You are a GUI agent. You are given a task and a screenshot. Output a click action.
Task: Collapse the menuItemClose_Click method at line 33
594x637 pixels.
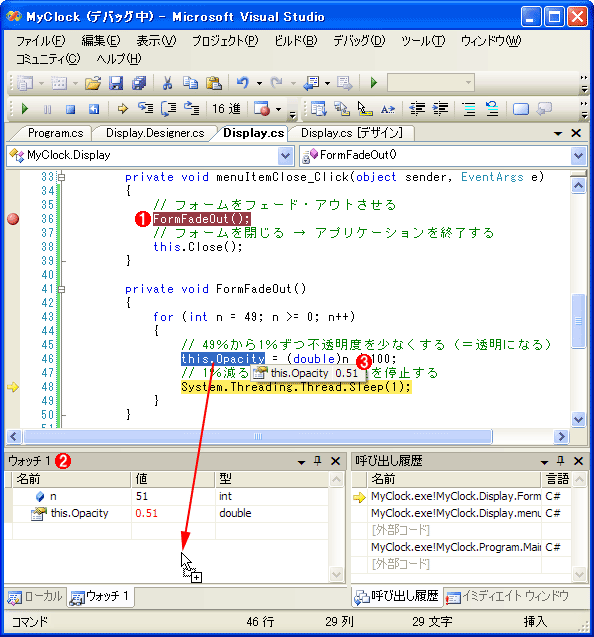61,177
